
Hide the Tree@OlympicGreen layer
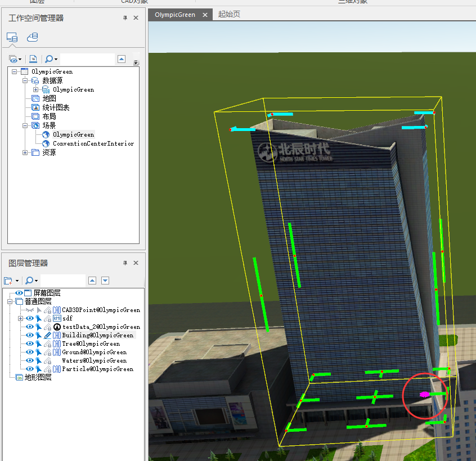[30, 344]
